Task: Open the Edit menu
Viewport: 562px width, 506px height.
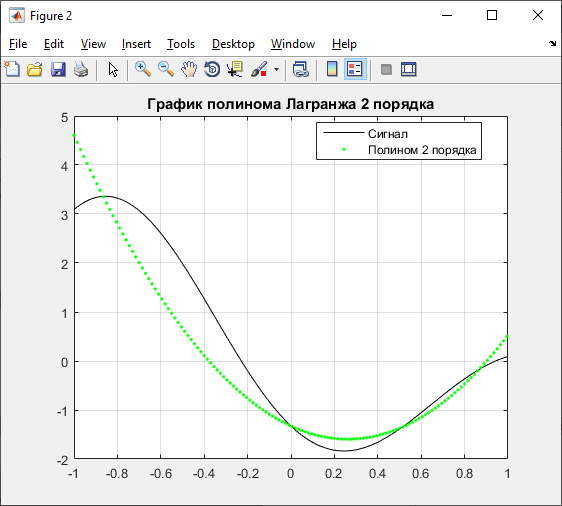Action: (x=54, y=44)
